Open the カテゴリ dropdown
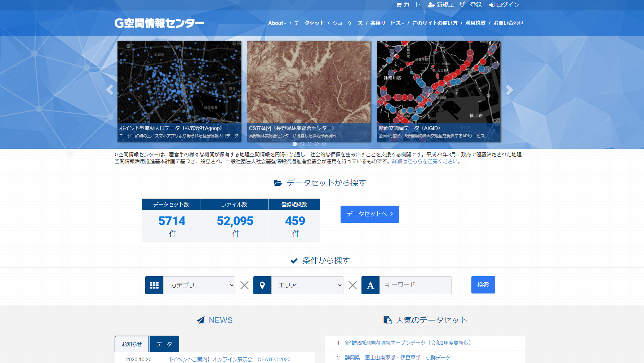644x363 pixels. tap(199, 285)
